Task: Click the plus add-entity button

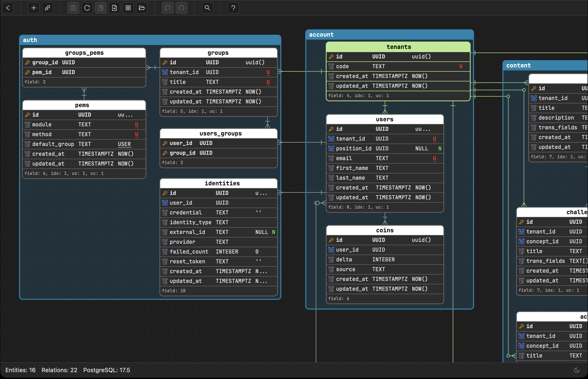Action: click(34, 8)
